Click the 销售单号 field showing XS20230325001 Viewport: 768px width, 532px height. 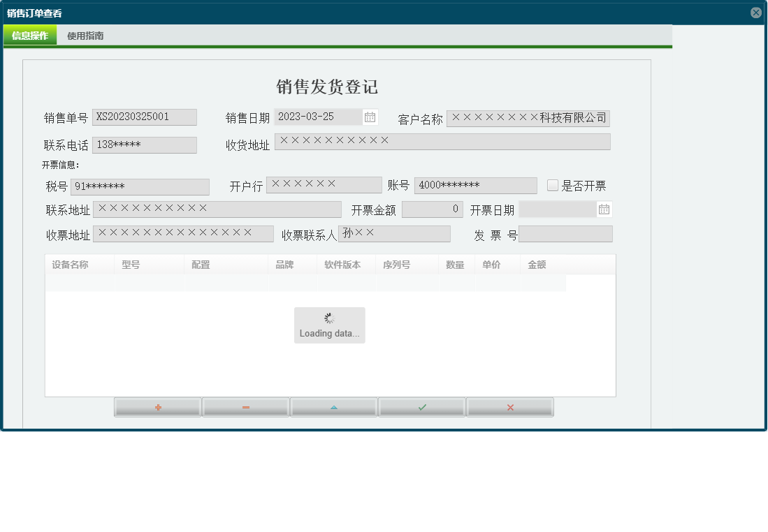(145, 117)
